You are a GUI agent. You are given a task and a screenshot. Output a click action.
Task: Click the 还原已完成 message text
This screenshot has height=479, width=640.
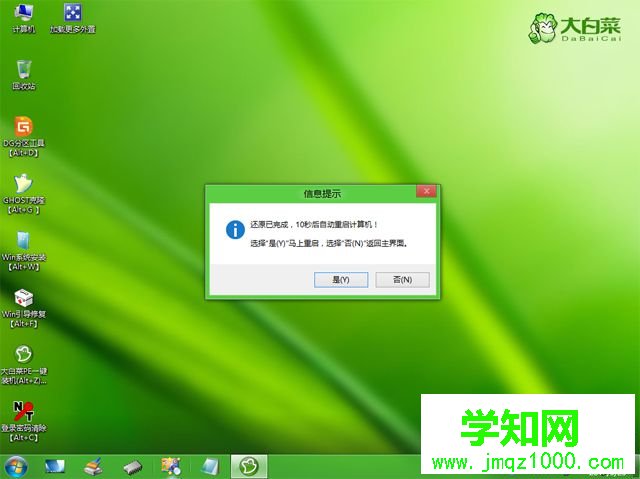[x=313, y=224]
